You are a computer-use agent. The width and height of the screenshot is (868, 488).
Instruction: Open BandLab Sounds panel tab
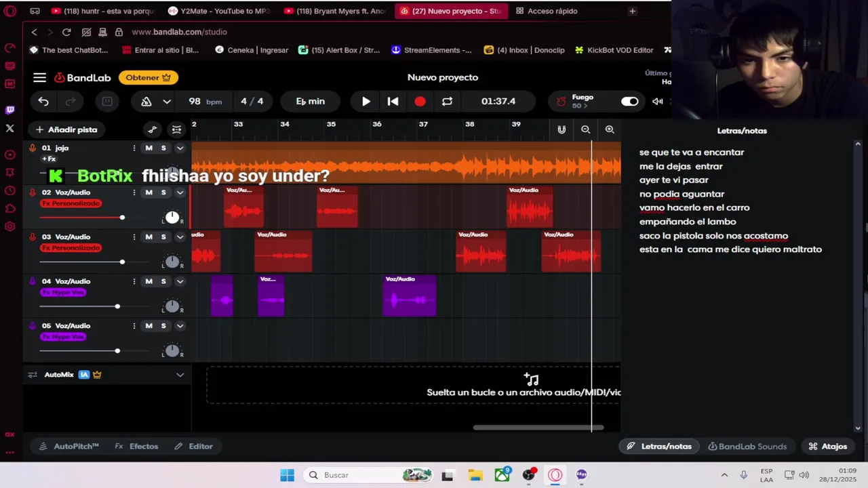click(x=747, y=447)
